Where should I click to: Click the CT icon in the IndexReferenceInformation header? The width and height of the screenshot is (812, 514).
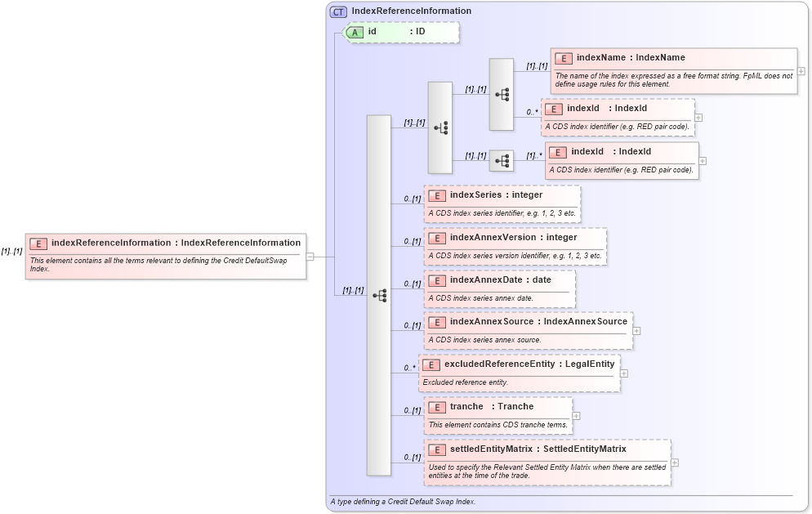tap(337, 11)
